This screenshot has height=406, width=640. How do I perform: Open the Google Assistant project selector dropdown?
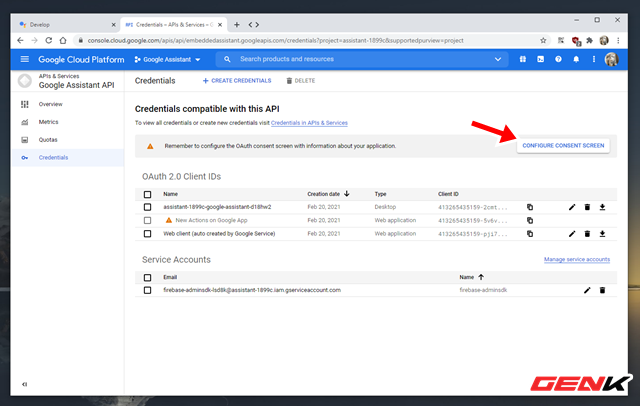[167, 59]
